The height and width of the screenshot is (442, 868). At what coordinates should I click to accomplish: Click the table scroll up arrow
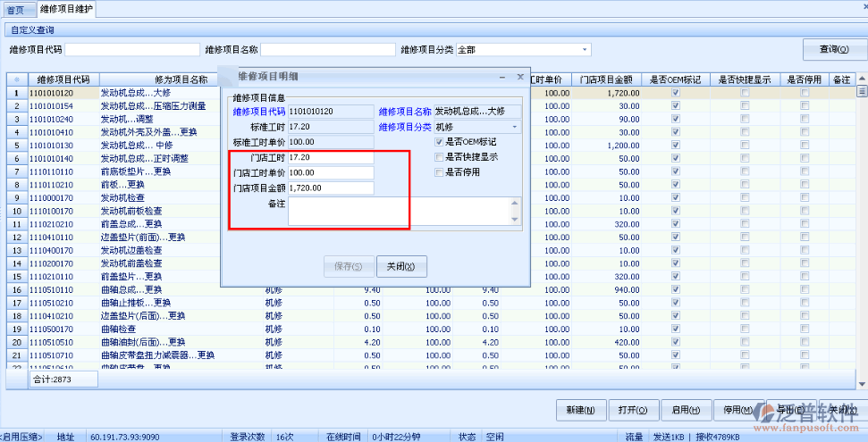(862, 79)
